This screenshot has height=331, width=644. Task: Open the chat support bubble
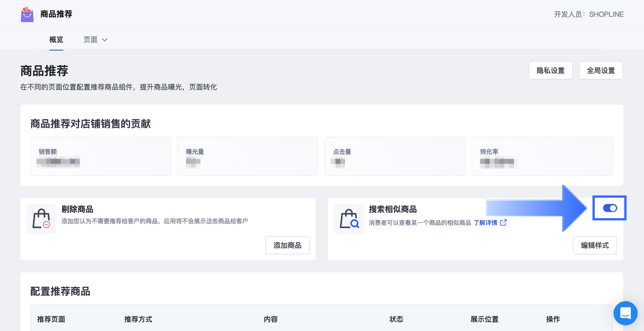[625, 313]
